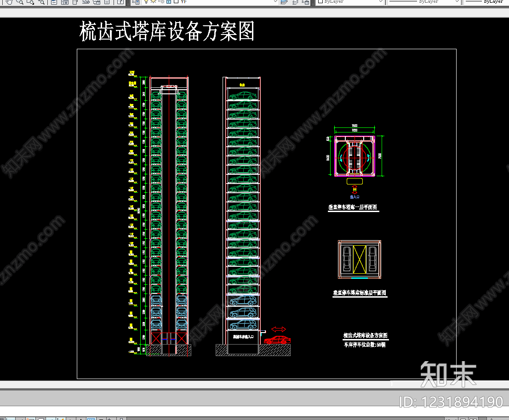The image size is (509, 420).
Task: Select the 7600 dimension above first-floor plan
Action: (355, 126)
